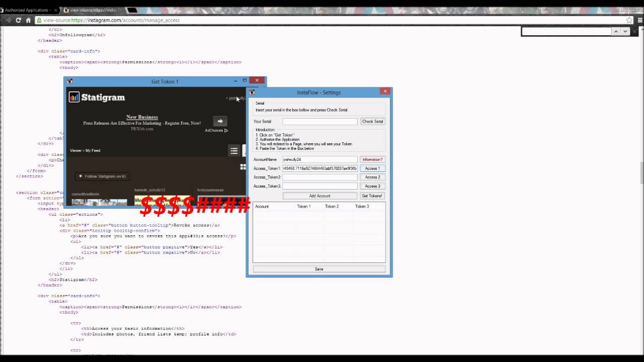
Task: Close the Get Token 1 window
Action: [257, 80]
